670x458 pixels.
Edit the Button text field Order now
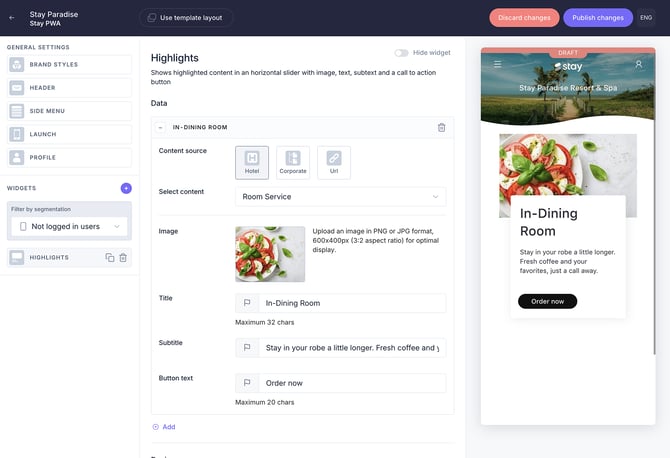[x=352, y=383]
